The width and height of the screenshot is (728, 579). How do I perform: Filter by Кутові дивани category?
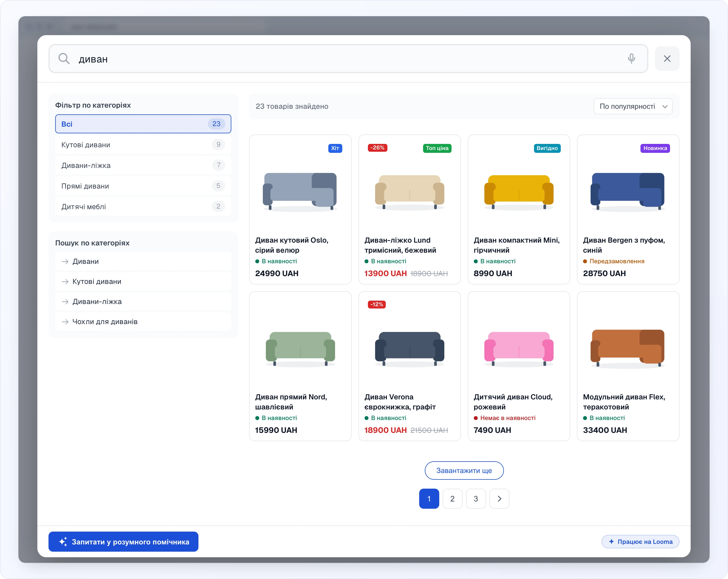pos(143,144)
